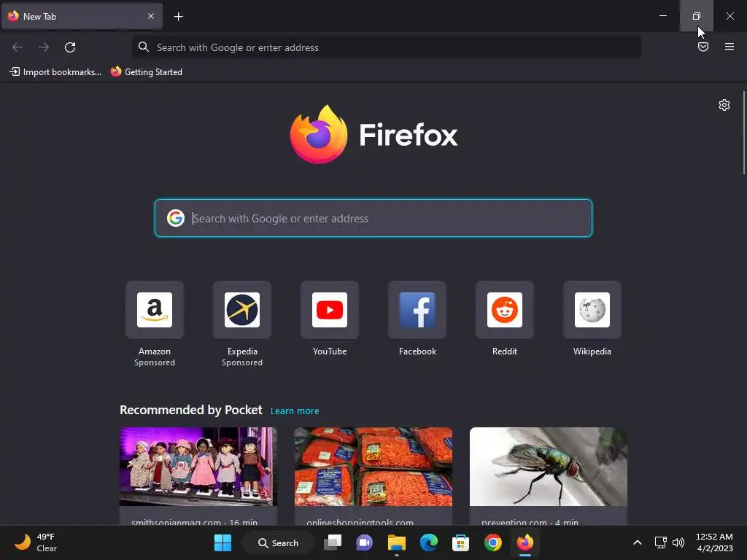Close the New Tab tab

pos(150,16)
